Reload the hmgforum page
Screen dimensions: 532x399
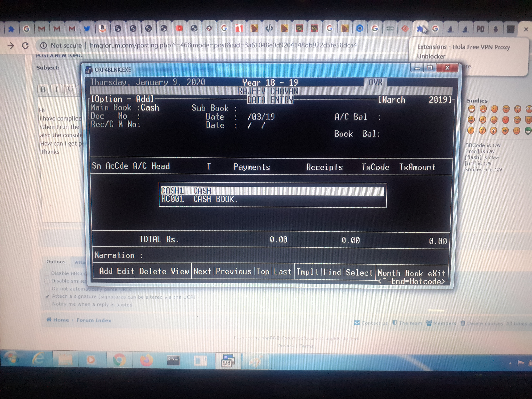[x=25, y=45]
